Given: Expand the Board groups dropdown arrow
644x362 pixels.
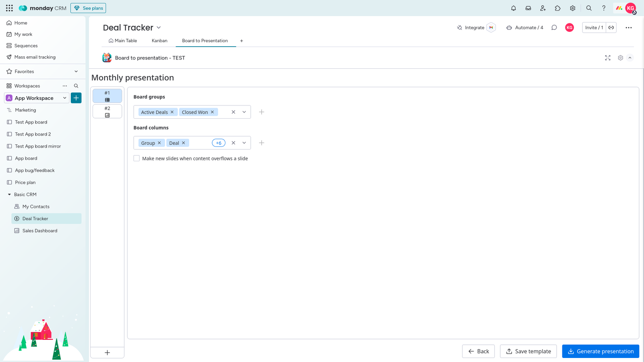Looking at the screenshot, I should coord(244,112).
